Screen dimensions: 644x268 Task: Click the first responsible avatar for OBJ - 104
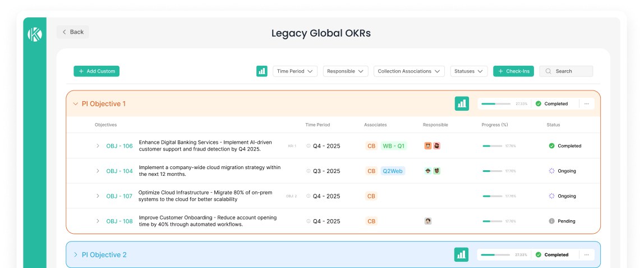(428, 171)
